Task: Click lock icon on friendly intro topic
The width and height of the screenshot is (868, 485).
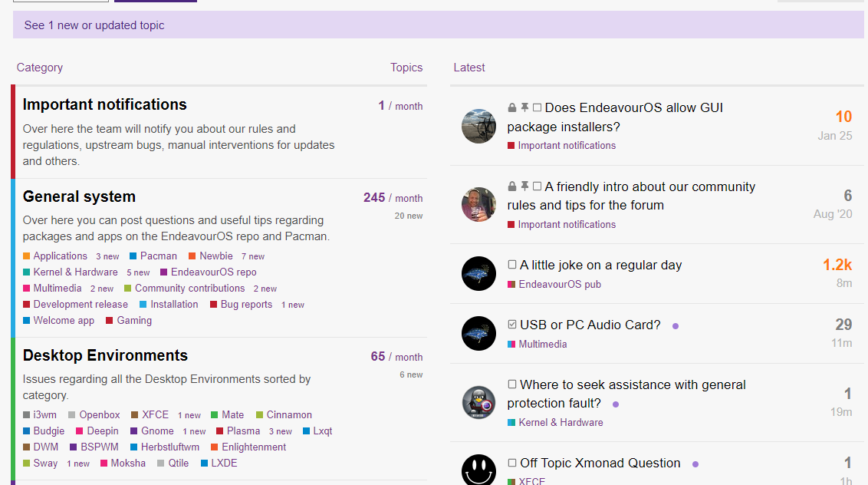Action: tap(512, 186)
